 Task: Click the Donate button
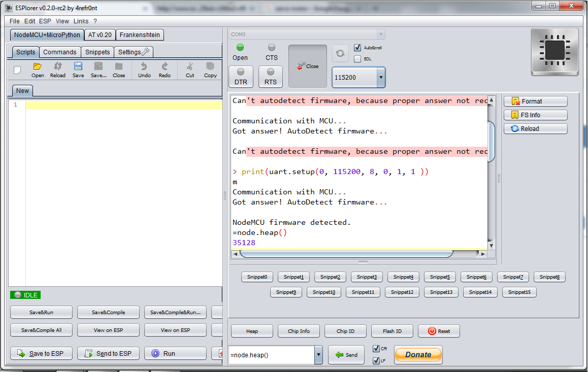click(418, 355)
